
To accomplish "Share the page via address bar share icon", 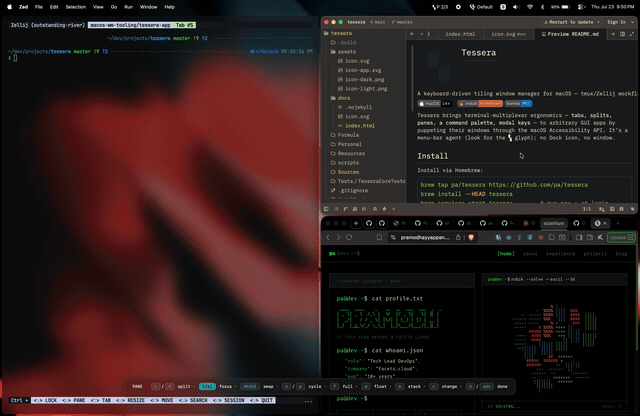I will pos(458,237).
